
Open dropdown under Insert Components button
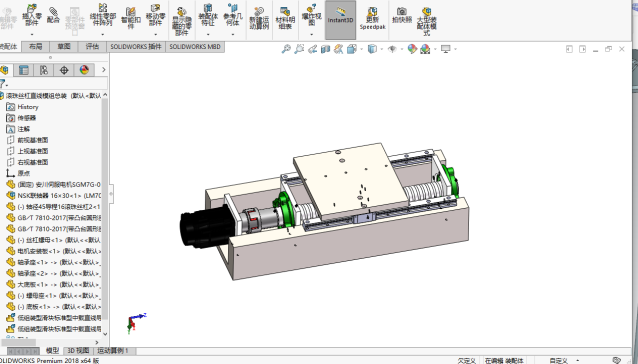pos(32,35)
